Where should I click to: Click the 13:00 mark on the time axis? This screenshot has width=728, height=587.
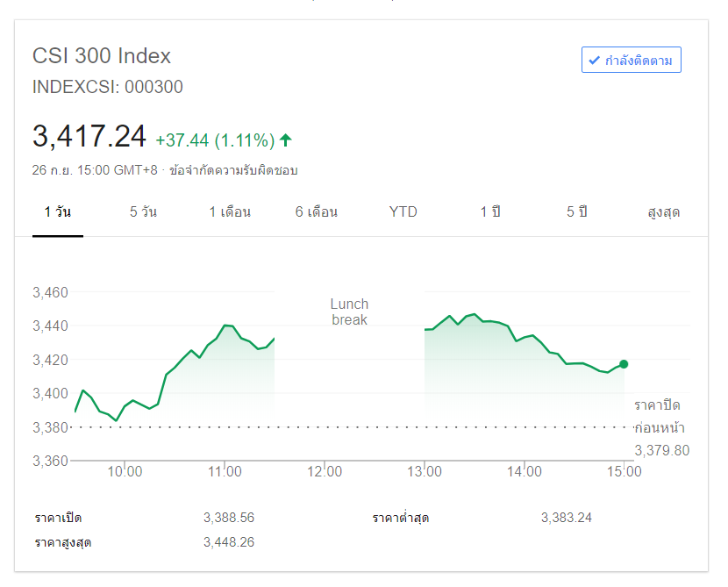[425, 472]
